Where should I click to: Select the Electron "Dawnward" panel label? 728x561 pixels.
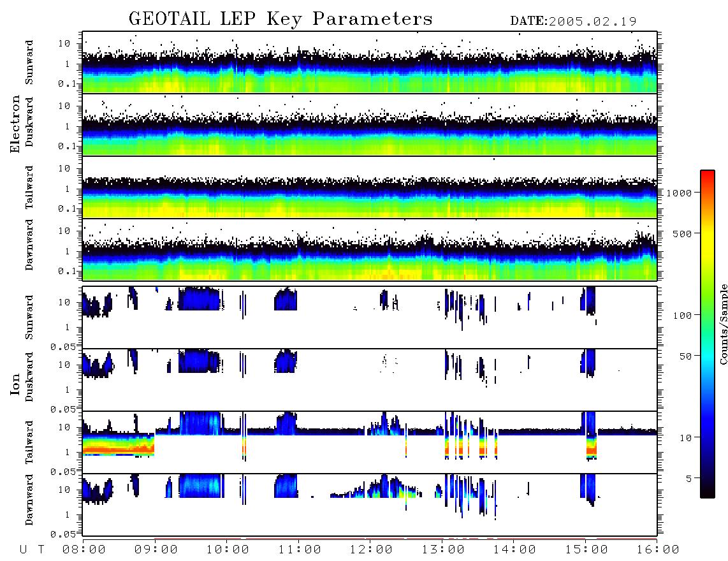[29, 245]
